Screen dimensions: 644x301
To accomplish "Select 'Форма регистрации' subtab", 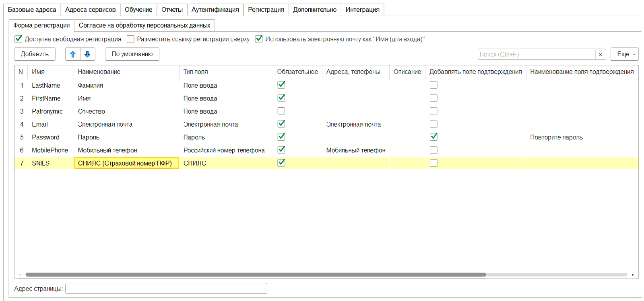I will tap(41, 25).
